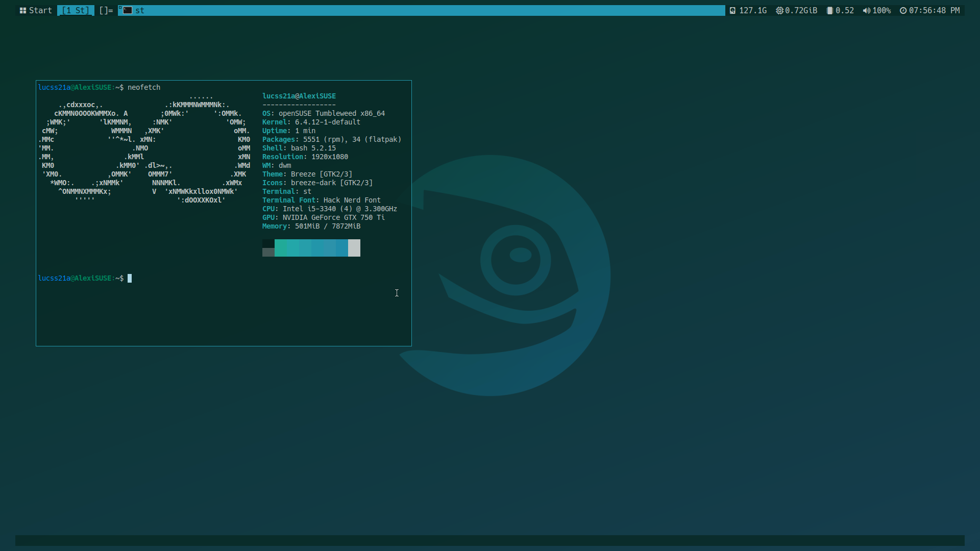Click the 100% volume value
This screenshot has height=551, width=980.
881,10
